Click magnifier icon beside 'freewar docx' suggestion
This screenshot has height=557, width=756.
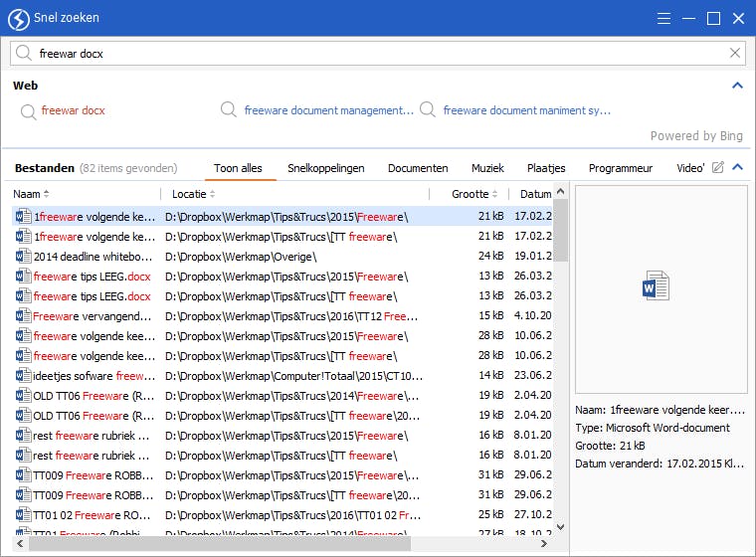(x=27, y=110)
